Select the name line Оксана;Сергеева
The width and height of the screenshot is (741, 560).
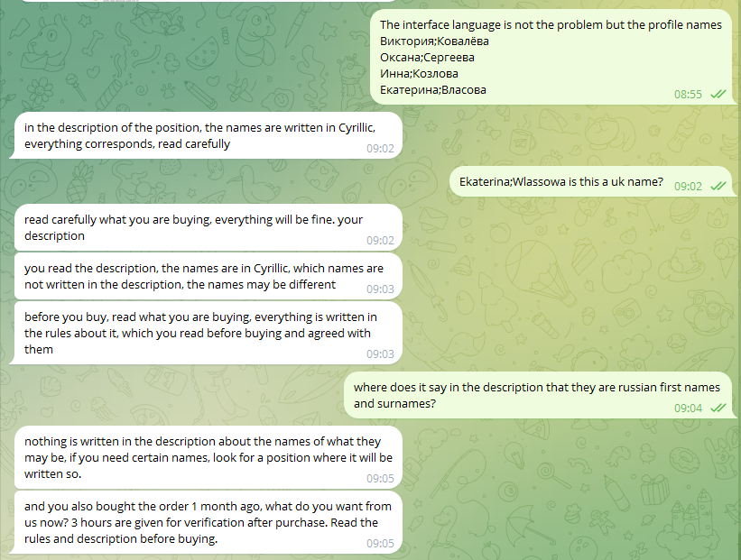pyautogui.click(x=427, y=58)
